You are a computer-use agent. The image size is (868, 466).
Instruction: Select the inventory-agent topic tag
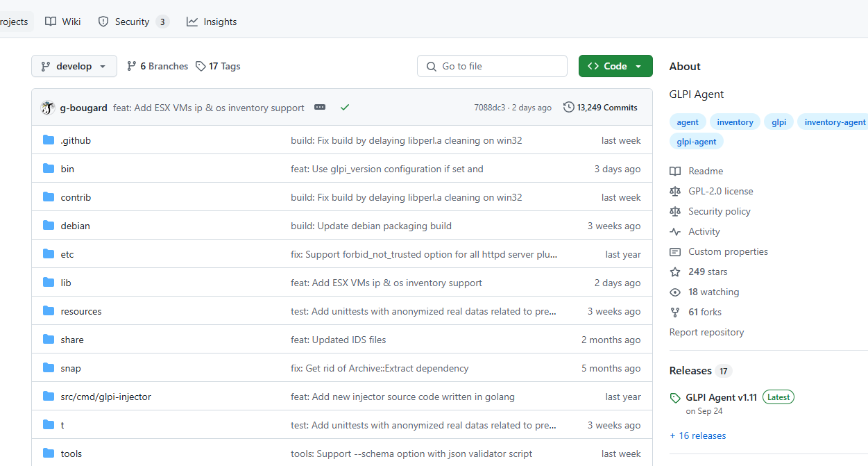click(833, 122)
